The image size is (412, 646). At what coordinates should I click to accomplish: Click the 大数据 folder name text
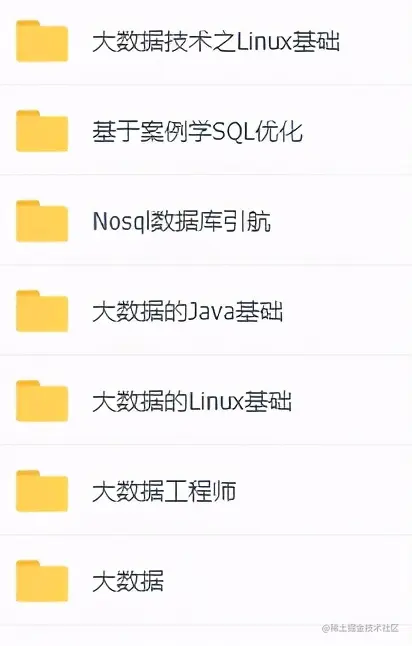128,581
